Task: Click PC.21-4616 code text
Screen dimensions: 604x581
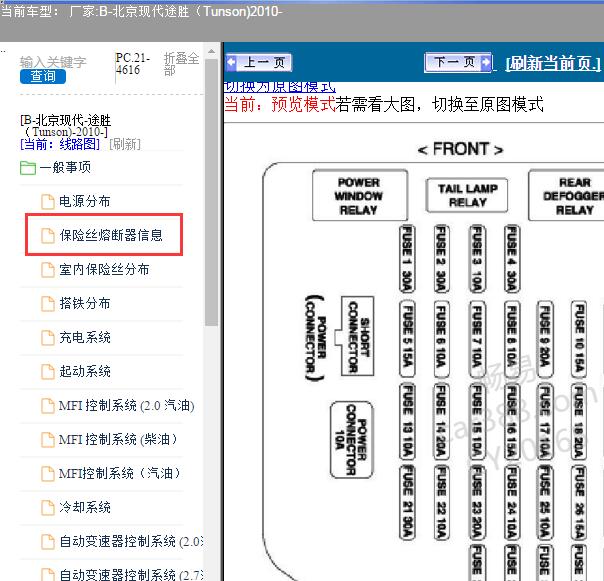Action: tap(133, 64)
